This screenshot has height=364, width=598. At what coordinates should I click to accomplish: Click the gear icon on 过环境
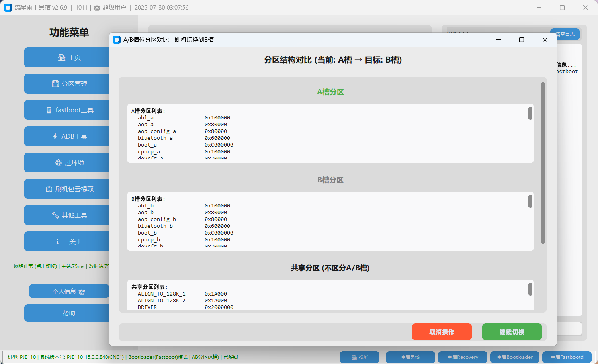point(59,162)
